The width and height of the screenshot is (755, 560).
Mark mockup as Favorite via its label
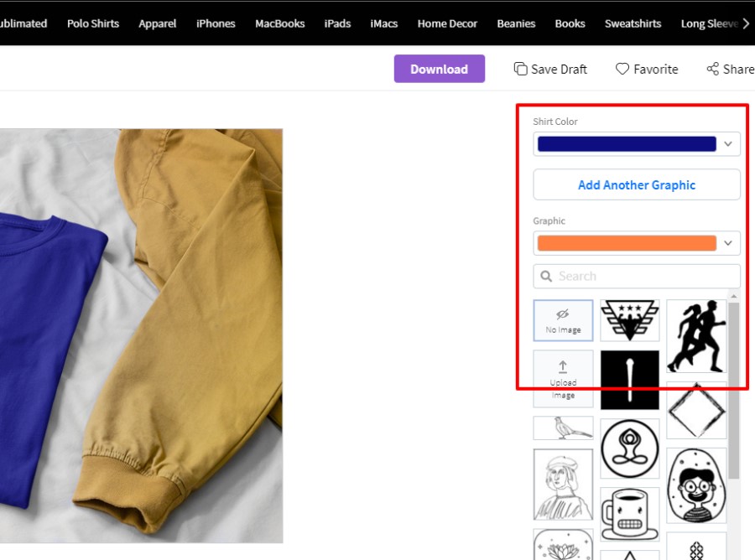coord(656,70)
